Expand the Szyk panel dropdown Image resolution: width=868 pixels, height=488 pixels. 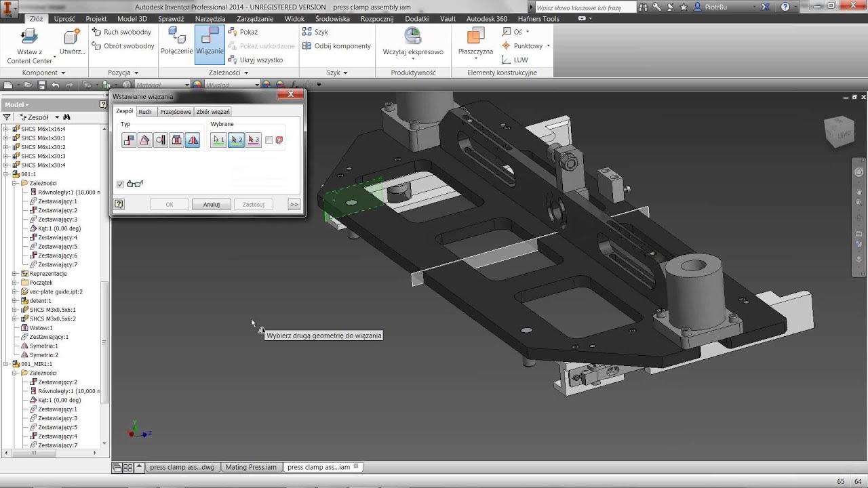[345, 73]
